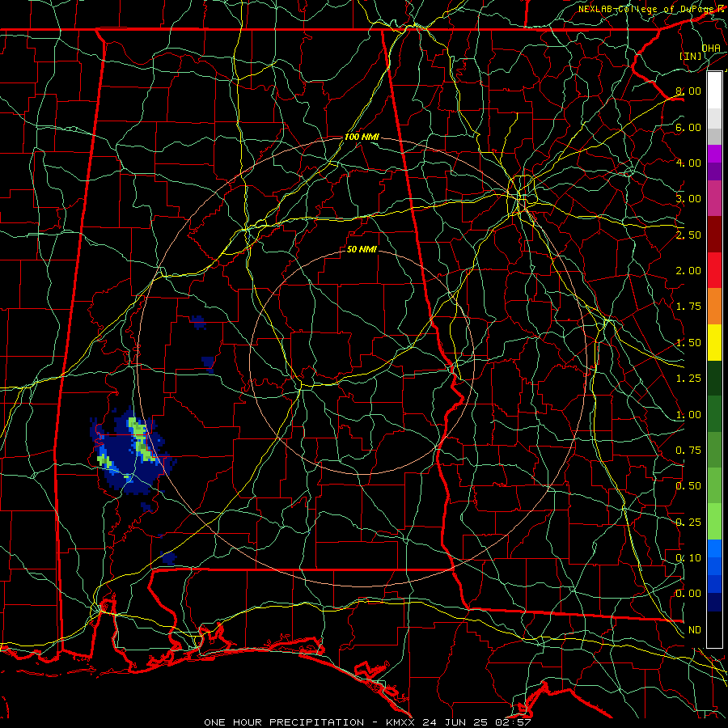Click the DHA product code label
Viewport: 728px width, 728px height.
711,48
